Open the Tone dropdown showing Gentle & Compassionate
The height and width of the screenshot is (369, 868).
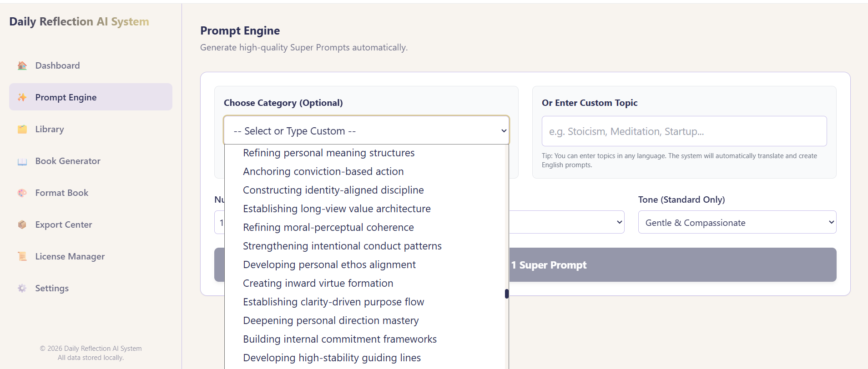[x=737, y=222]
